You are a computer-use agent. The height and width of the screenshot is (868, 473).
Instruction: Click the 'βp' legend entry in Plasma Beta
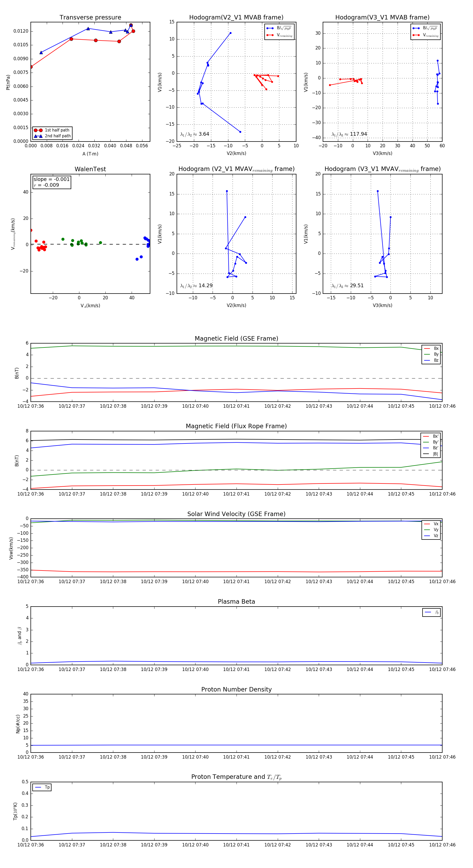point(431,612)
